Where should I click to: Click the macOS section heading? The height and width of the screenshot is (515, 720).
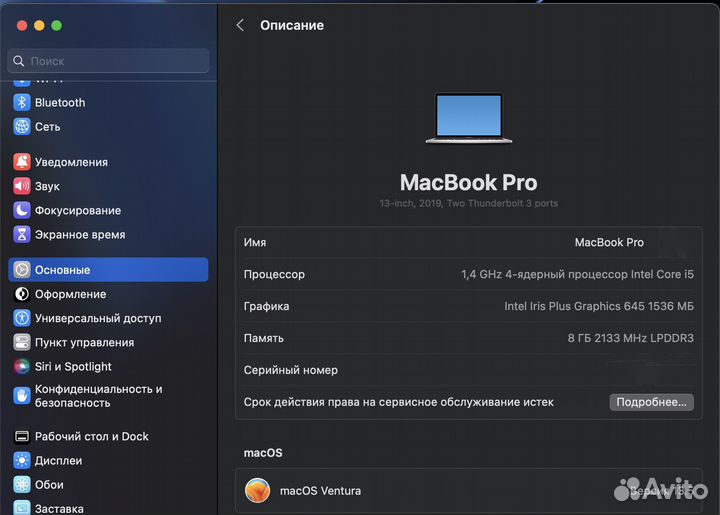[x=263, y=453]
